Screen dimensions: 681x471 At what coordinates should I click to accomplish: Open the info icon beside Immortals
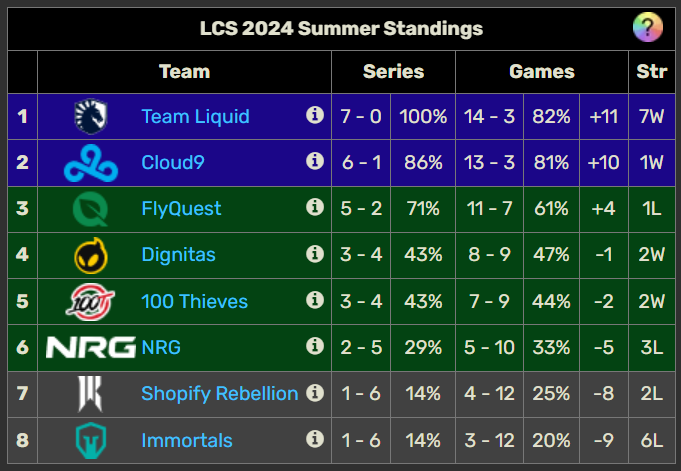315,439
